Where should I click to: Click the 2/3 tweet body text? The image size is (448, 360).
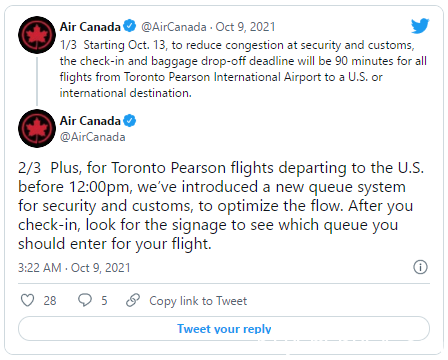click(221, 206)
